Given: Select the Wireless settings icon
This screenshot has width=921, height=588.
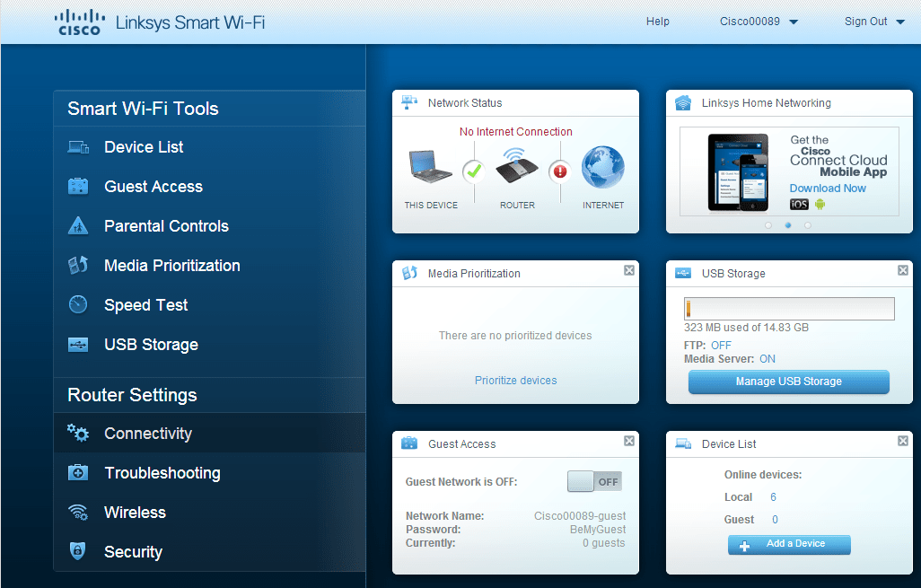Looking at the screenshot, I should click(78, 513).
